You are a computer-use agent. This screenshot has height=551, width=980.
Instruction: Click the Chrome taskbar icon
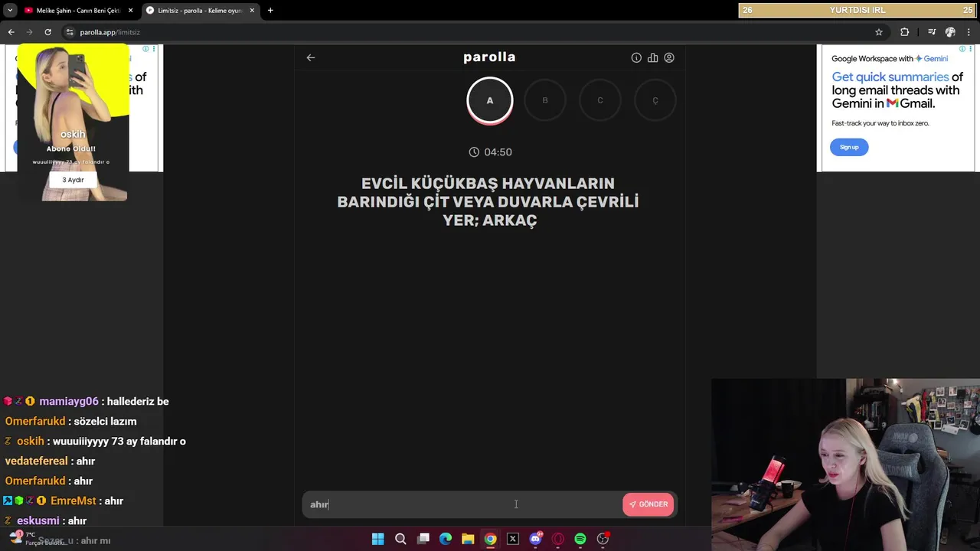[x=490, y=539]
